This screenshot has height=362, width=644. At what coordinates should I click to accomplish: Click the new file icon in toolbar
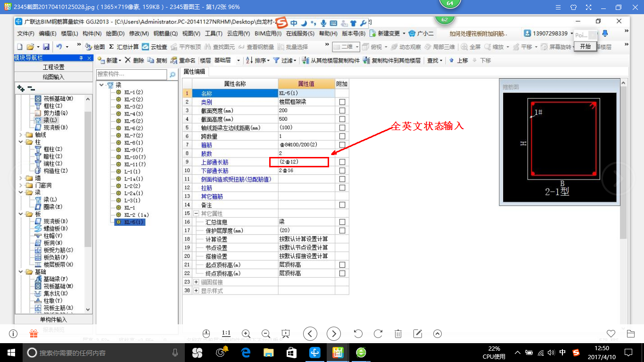pos(20,47)
